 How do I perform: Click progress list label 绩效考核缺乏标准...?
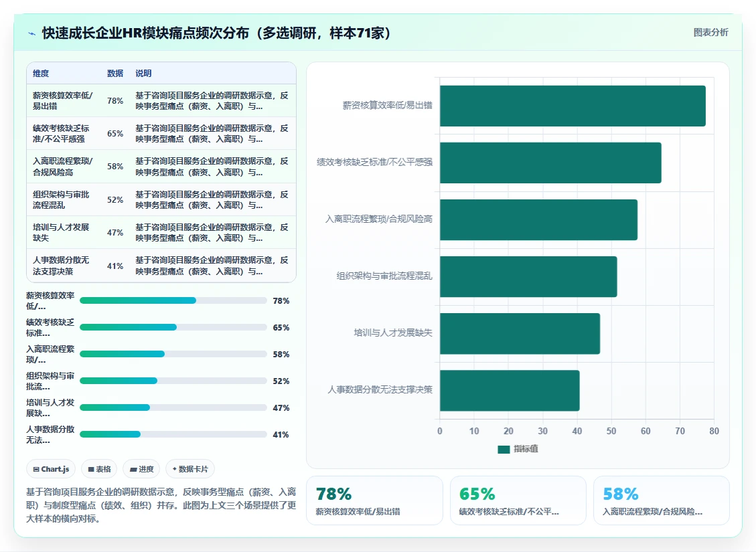click(50, 328)
